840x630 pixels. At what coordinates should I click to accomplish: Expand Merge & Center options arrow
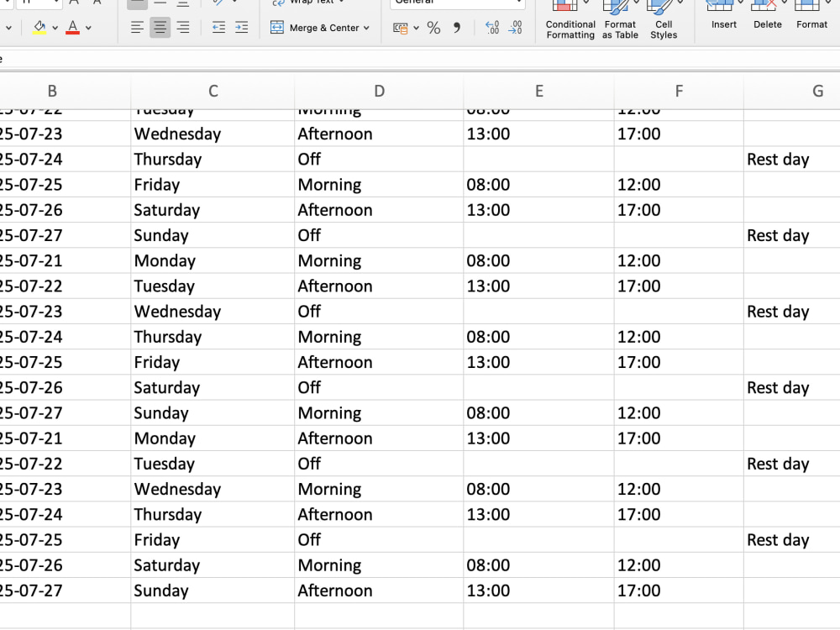366,28
